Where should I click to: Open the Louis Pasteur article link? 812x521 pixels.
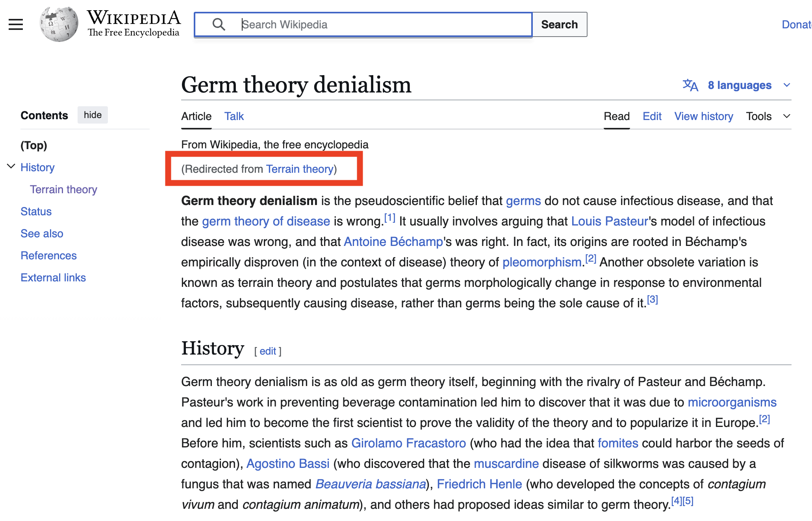pos(610,221)
